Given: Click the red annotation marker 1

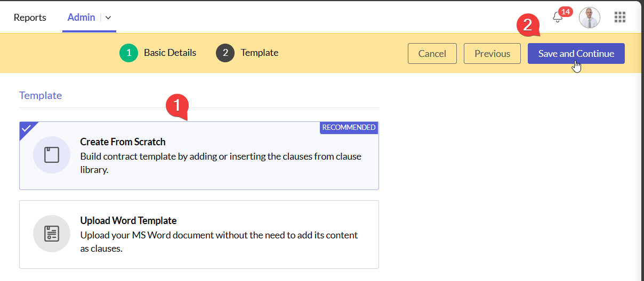Looking at the screenshot, I should 177,105.
